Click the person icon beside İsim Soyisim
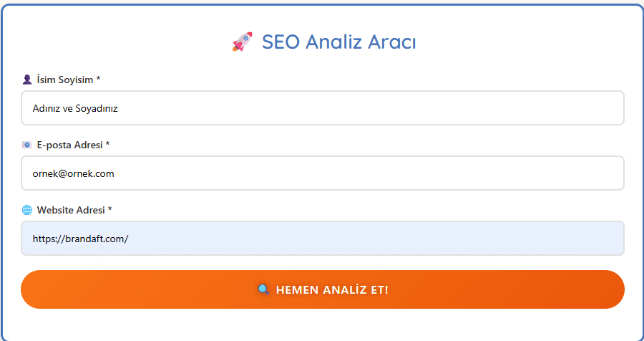This screenshot has height=341, width=644. tap(27, 80)
